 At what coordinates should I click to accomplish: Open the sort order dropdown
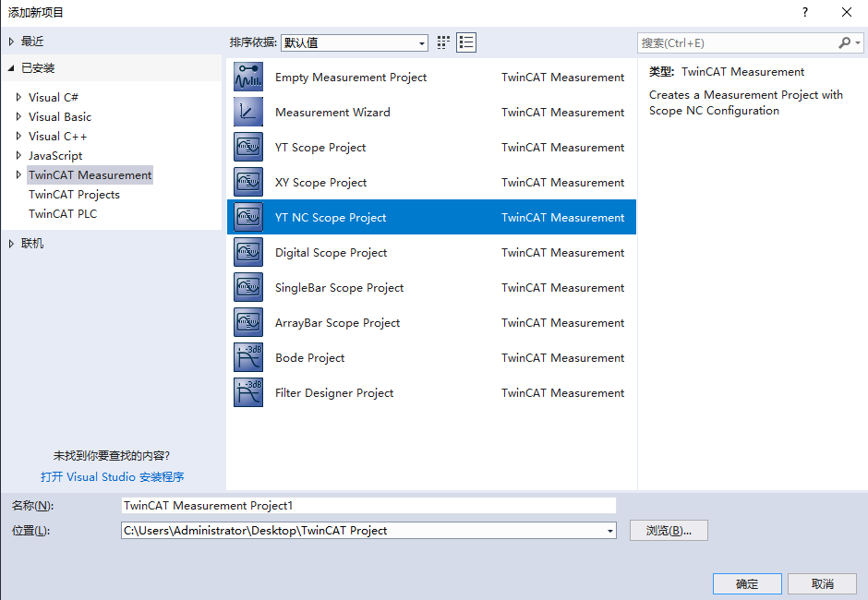(355, 42)
